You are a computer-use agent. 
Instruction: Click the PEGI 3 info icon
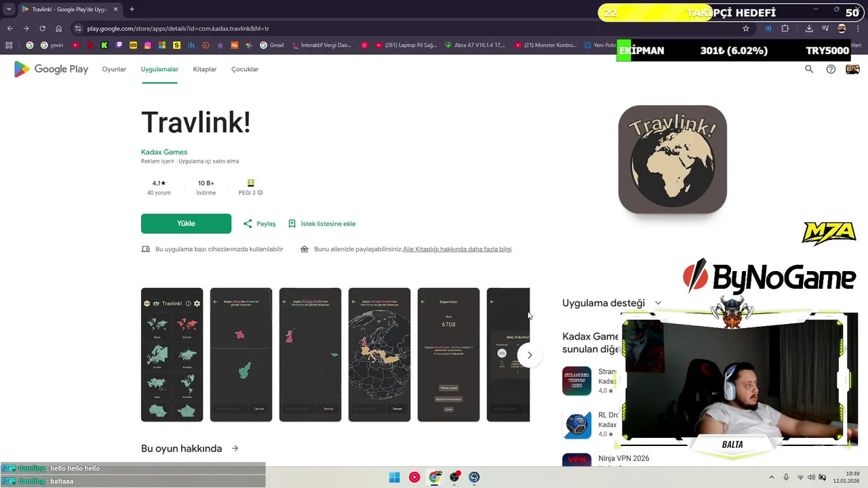point(260,192)
